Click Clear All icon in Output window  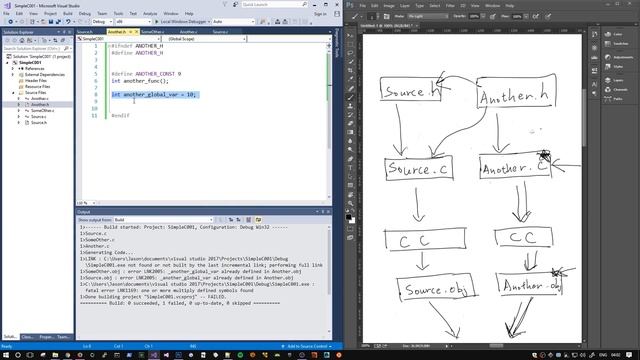tap(248, 220)
